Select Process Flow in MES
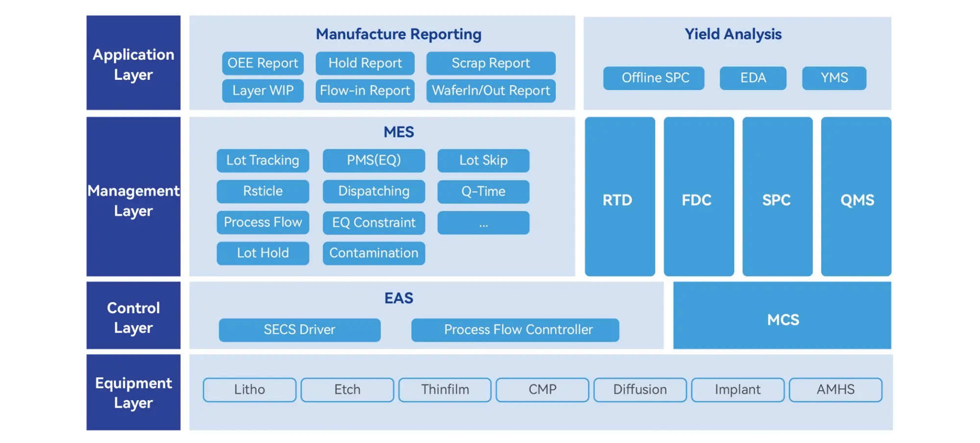 [263, 222]
